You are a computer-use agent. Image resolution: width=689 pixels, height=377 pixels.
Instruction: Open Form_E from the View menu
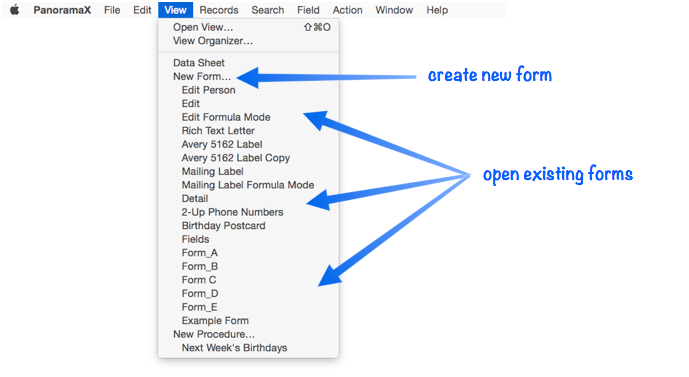[x=249, y=307]
